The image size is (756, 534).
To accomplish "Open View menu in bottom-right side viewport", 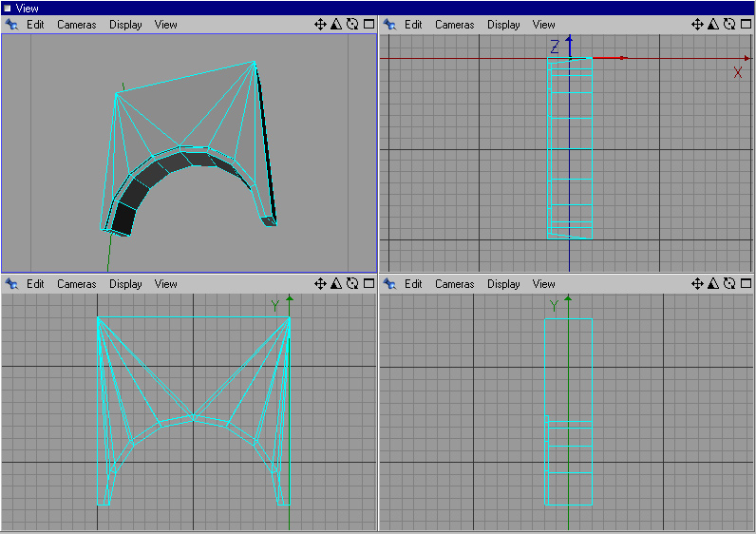I will (543, 284).
